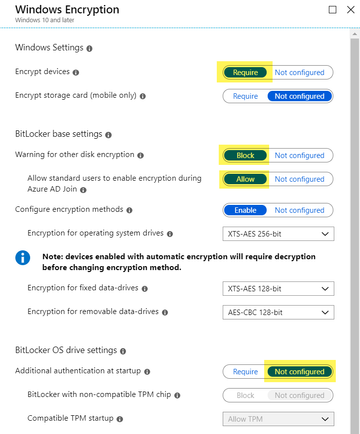Set Encrypt devices to Not configured
Image resolution: width=360 pixels, height=434 pixels.
[299, 72]
